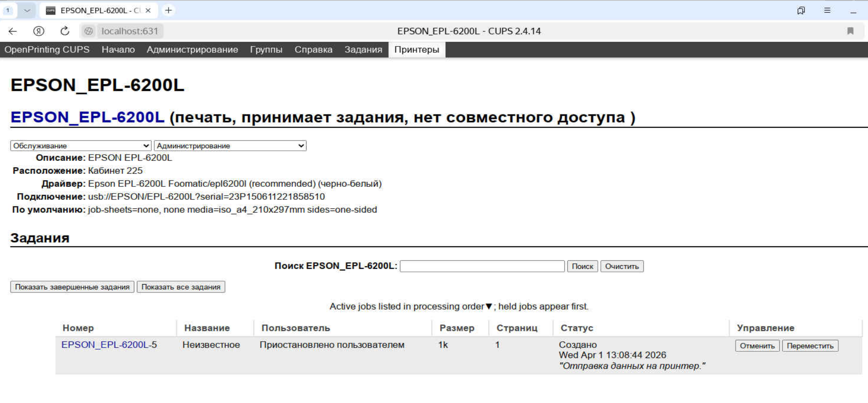The image size is (868, 403).
Task: Open job link EPSON_EPL-6200L-5
Action: click(109, 345)
